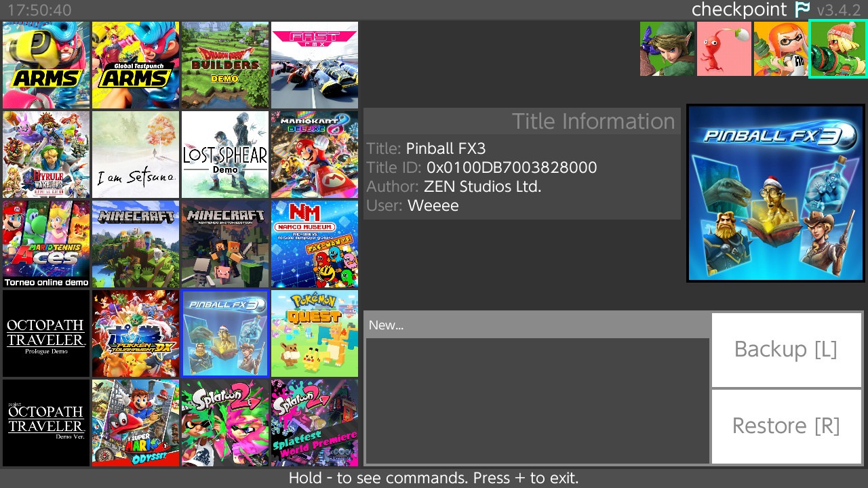This screenshot has width=868, height=488.
Task: Select Octopath Traveler Prologue Demo tile
Action: [x=46, y=333]
